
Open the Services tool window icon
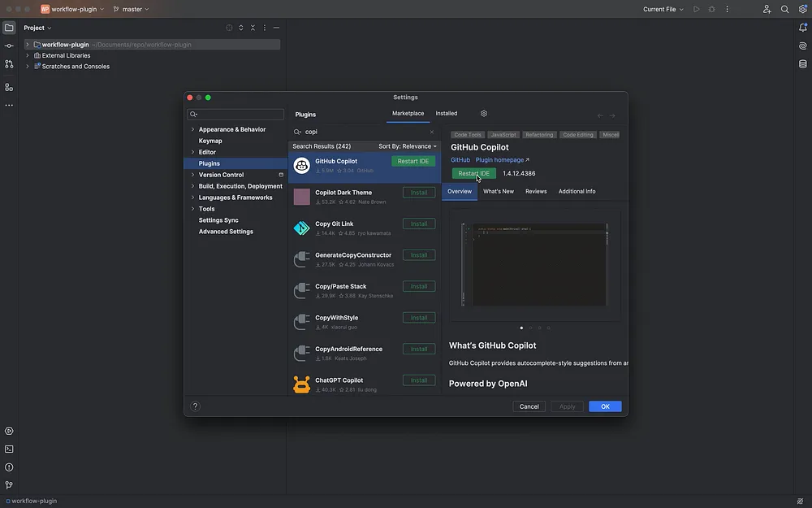click(x=9, y=431)
